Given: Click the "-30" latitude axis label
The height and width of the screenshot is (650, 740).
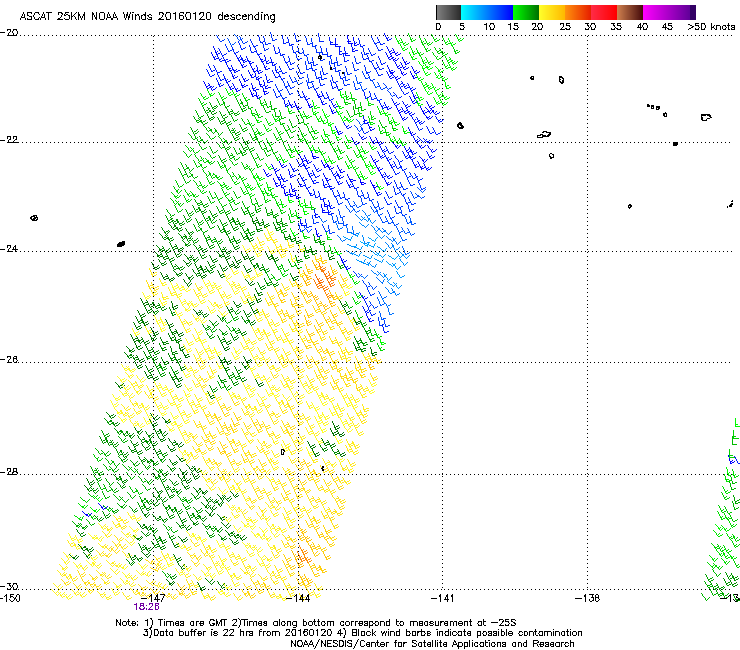Looking at the screenshot, I should (9, 586).
